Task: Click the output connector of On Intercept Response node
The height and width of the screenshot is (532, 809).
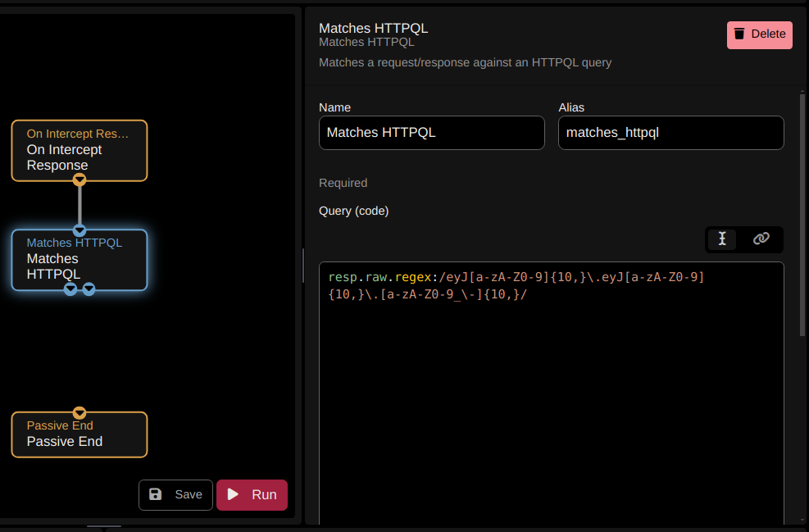Action: [x=80, y=180]
